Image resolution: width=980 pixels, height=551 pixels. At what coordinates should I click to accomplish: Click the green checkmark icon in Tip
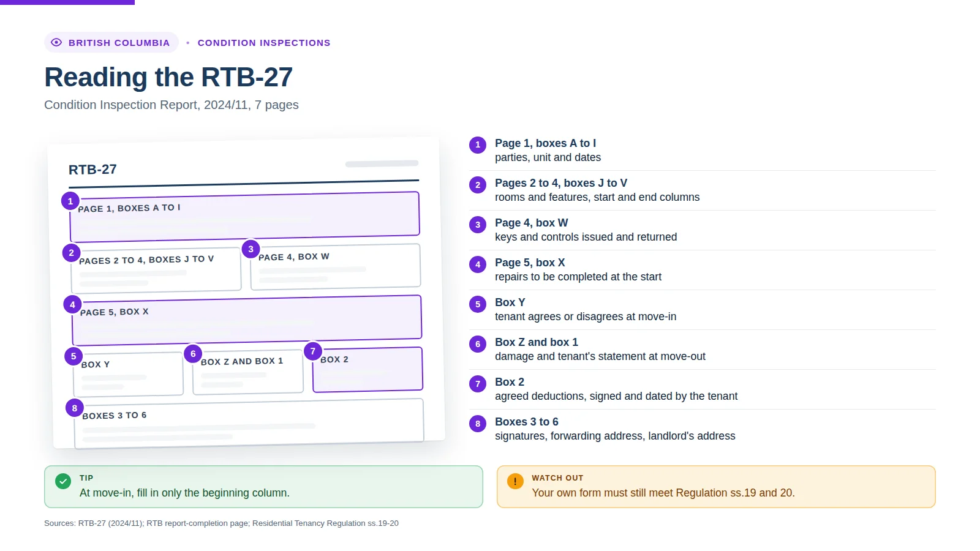point(63,481)
